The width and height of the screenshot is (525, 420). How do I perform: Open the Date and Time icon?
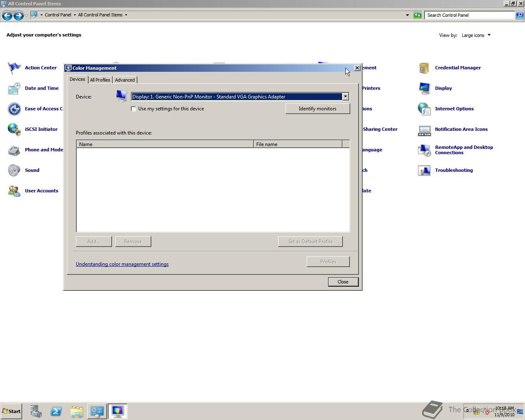(14, 88)
